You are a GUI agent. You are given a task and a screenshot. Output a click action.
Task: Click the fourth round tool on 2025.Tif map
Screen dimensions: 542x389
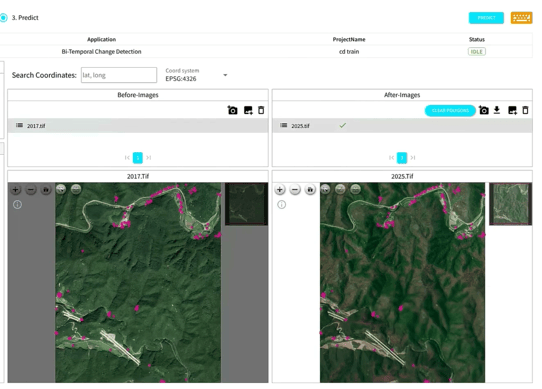(x=325, y=189)
